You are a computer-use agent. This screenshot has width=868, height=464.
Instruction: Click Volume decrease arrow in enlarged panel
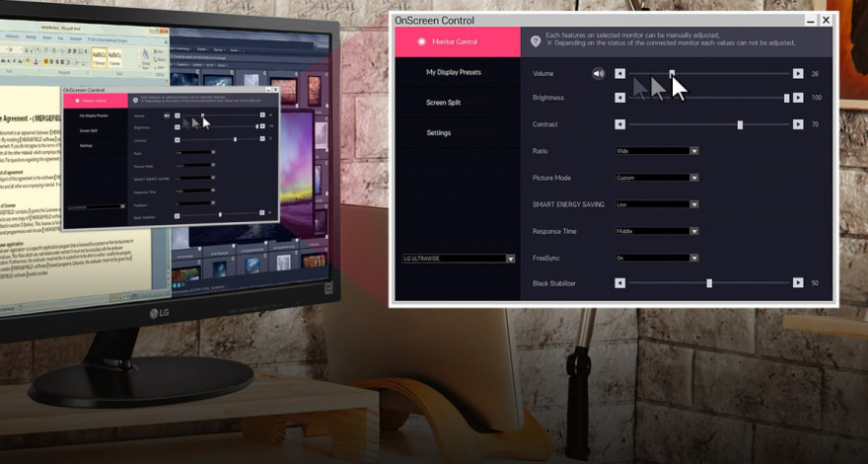click(x=620, y=73)
